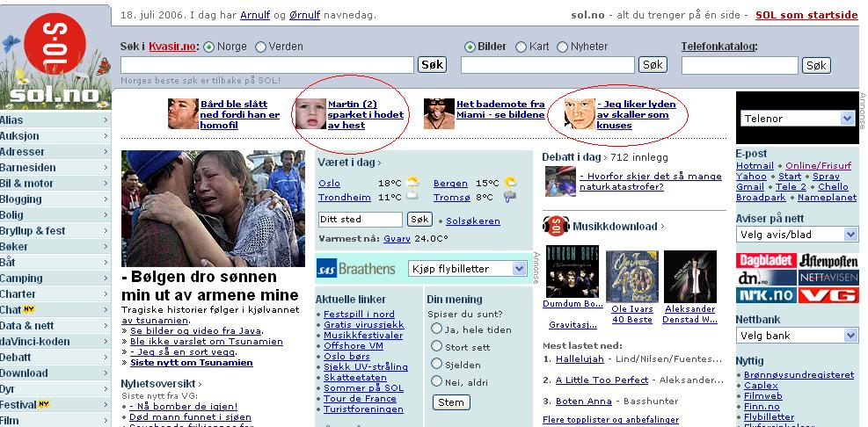Click the Trondheim cloud weather icon

pos(412,196)
